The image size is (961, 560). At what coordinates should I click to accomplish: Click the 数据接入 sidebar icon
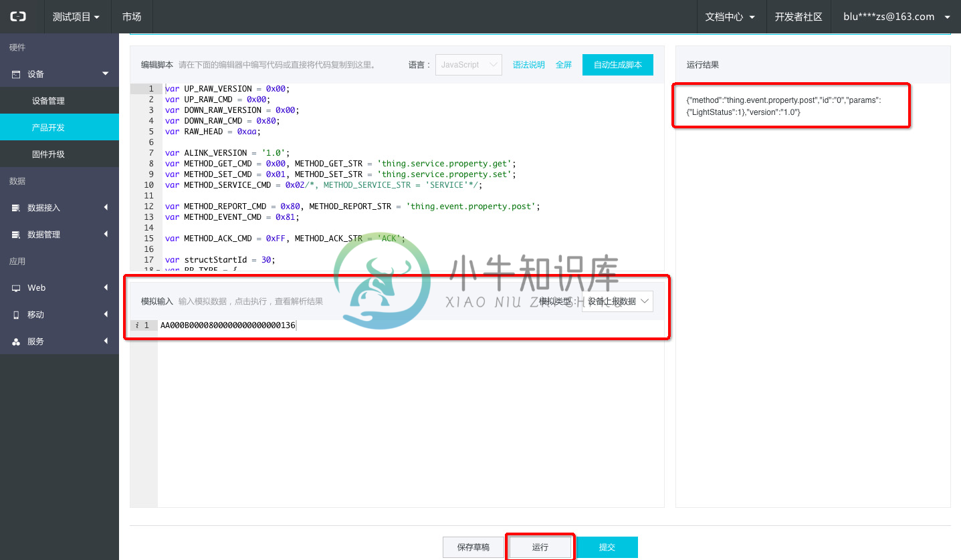click(x=16, y=208)
